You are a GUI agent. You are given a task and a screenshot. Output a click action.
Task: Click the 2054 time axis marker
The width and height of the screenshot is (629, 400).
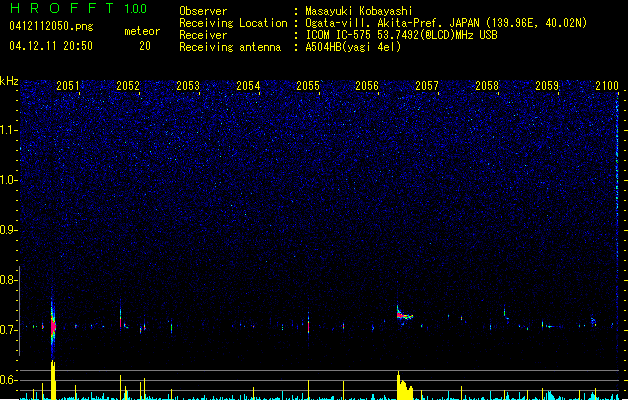[248, 85]
